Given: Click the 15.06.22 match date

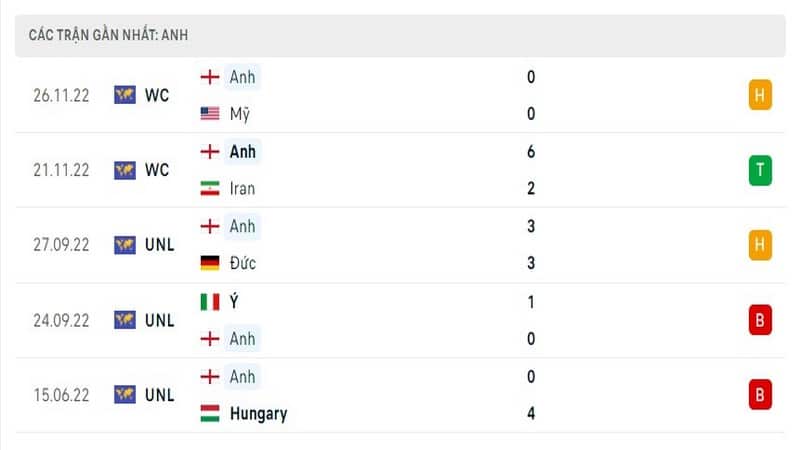Looking at the screenshot, I should click(x=61, y=395).
